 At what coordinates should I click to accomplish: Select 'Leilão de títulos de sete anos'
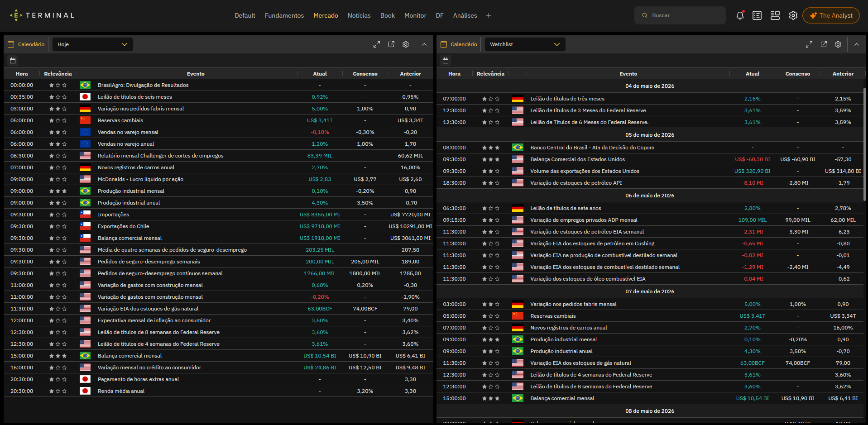(566, 208)
